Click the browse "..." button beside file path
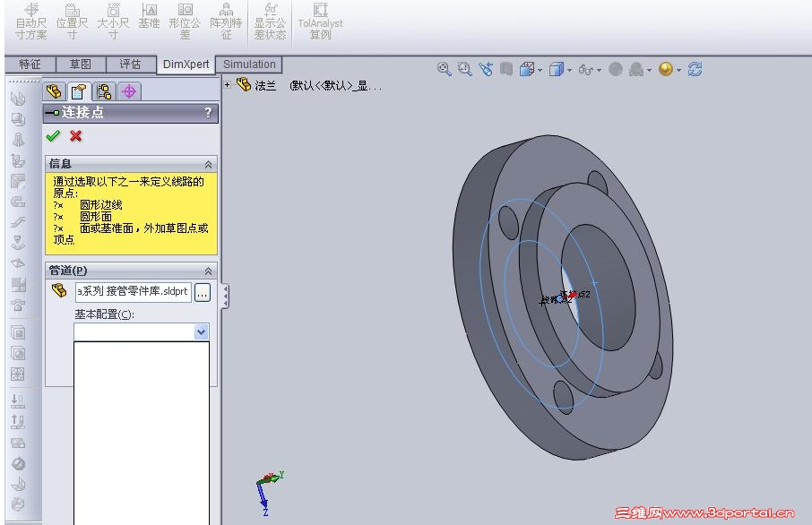The width and height of the screenshot is (812, 525). click(202, 293)
